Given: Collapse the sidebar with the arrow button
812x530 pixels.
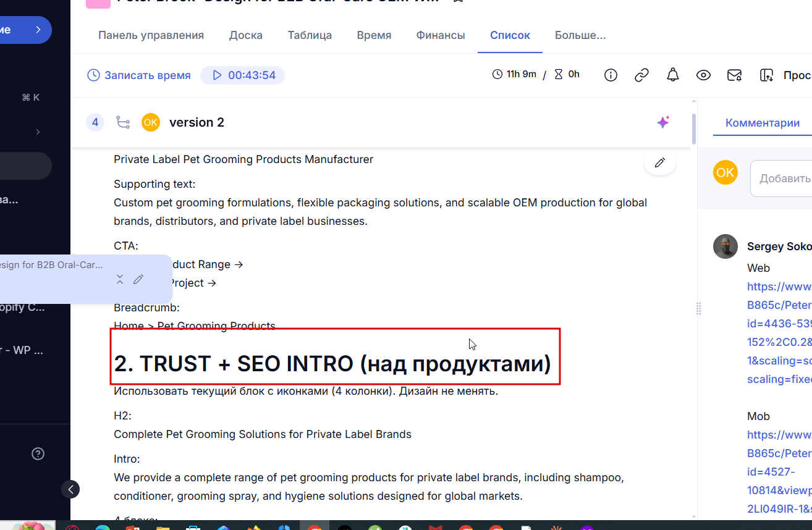Looking at the screenshot, I should (x=70, y=490).
